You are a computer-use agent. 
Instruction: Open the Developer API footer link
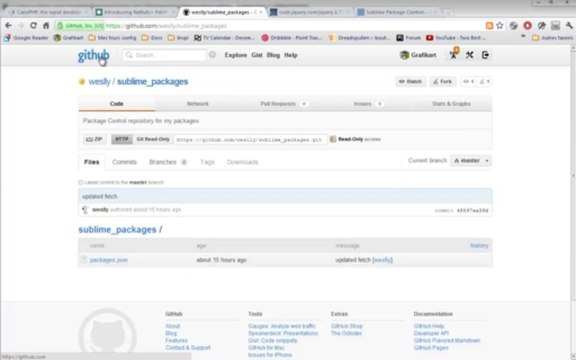(x=431, y=333)
